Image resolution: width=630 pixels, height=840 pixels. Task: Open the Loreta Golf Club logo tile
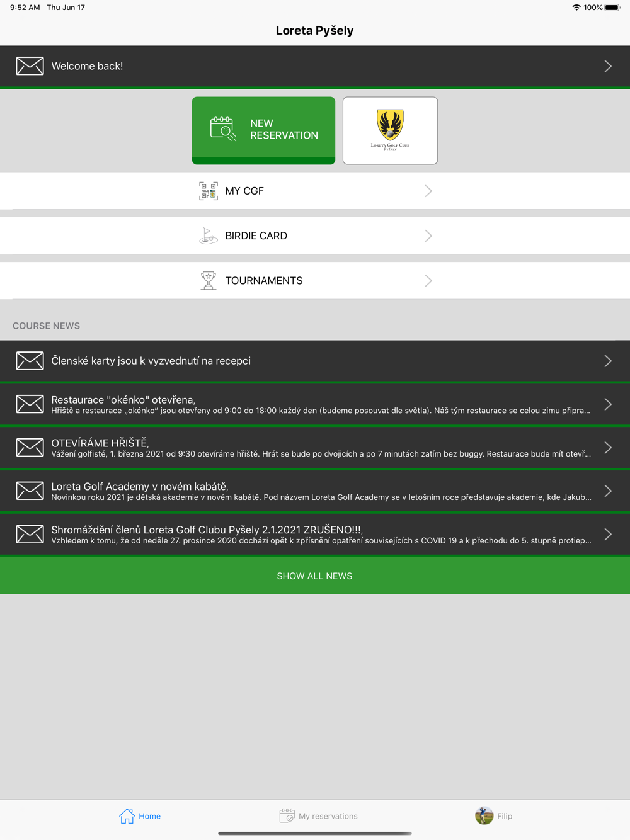coord(390,130)
